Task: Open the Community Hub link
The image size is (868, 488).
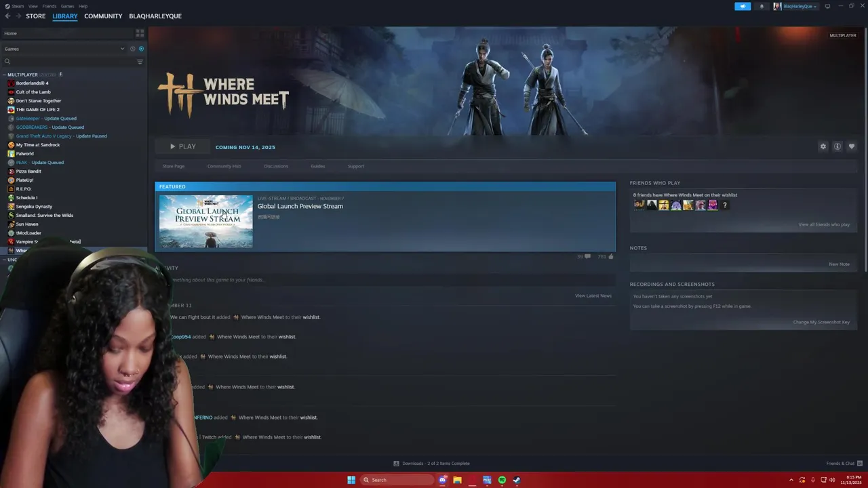Action: pyautogui.click(x=224, y=166)
